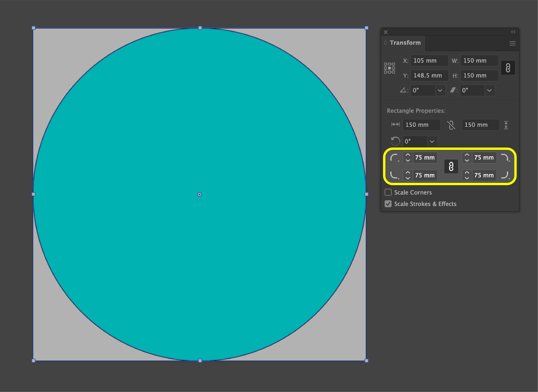The image size is (538, 392).
Task: Enable the Scale Corners checkbox
Action: tap(388, 192)
